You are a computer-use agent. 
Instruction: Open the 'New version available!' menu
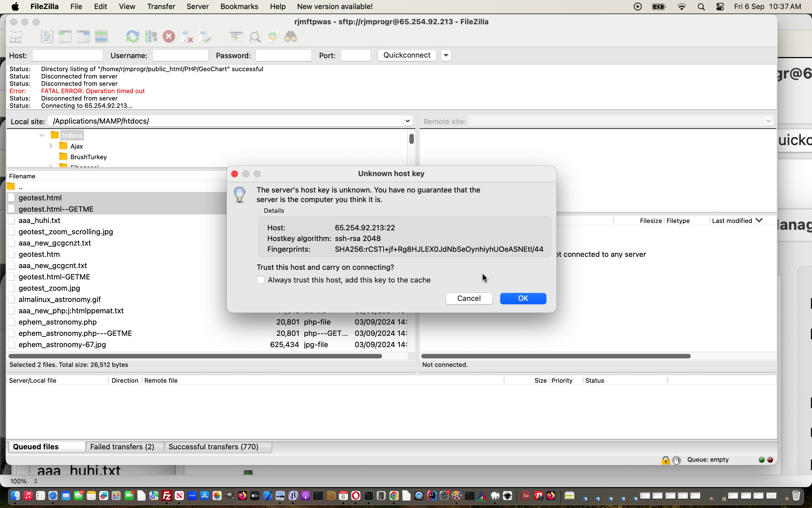point(335,7)
